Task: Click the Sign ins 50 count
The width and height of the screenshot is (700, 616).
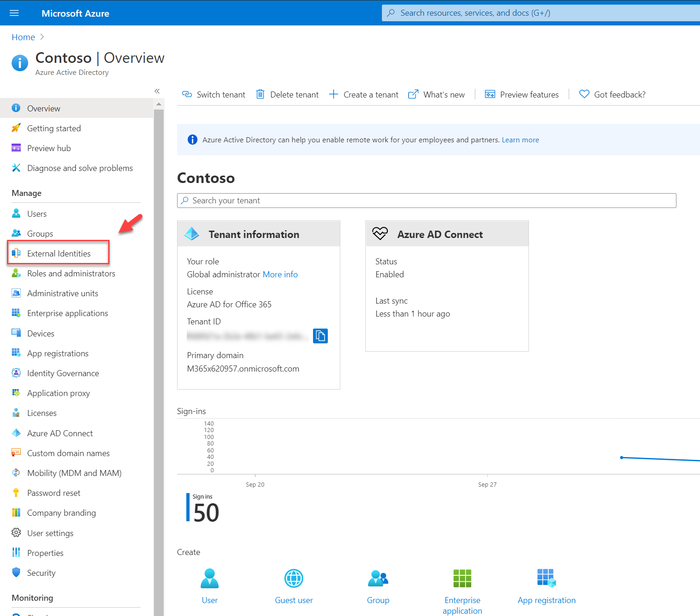Action: coord(206,512)
